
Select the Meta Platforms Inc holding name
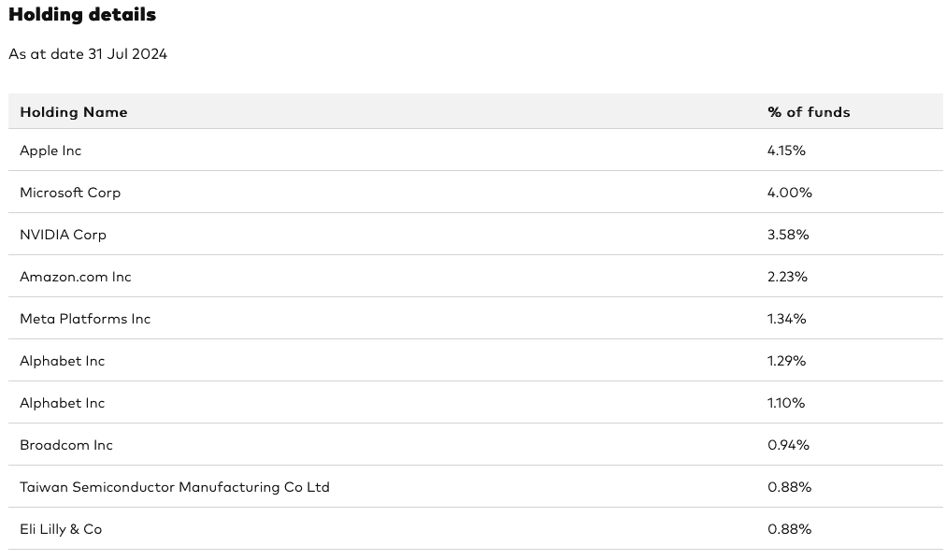click(85, 319)
